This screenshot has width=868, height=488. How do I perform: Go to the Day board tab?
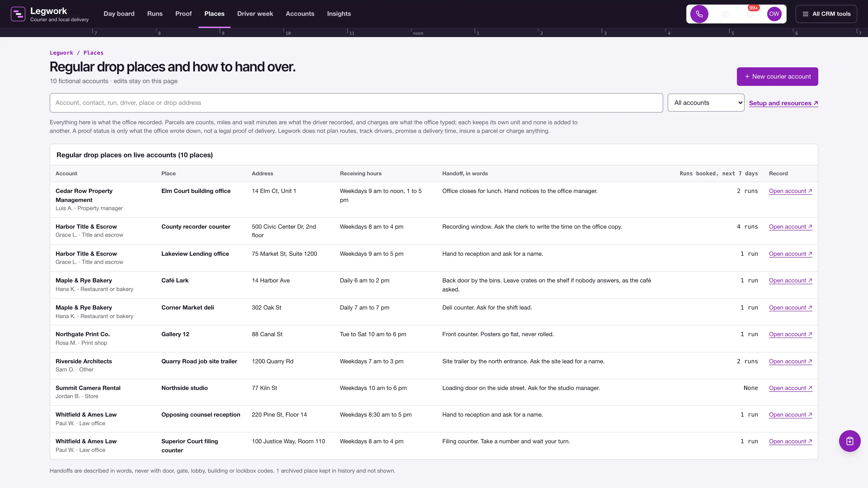(119, 14)
